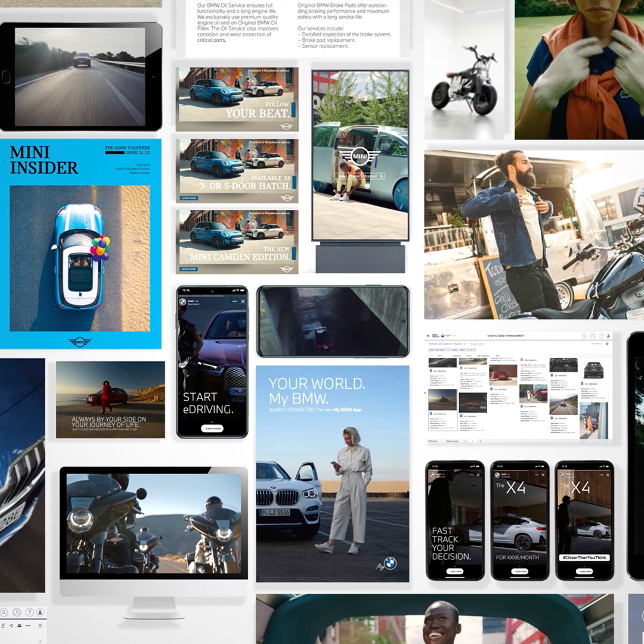Click Share in the Digital Asset Management toolbar
The height and width of the screenshot is (644, 644).
[469, 355]
